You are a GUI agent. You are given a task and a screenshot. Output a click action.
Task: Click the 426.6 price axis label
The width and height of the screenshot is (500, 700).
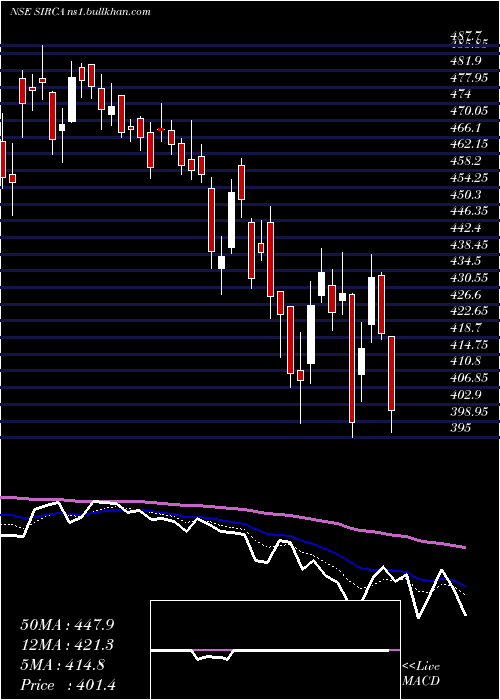tap(468, 295)
